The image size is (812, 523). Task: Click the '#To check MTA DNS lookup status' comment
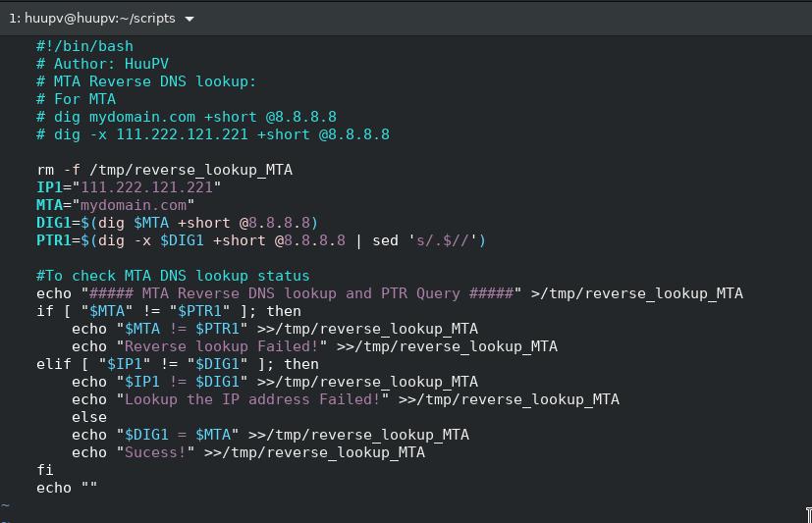tap(173, 276)
